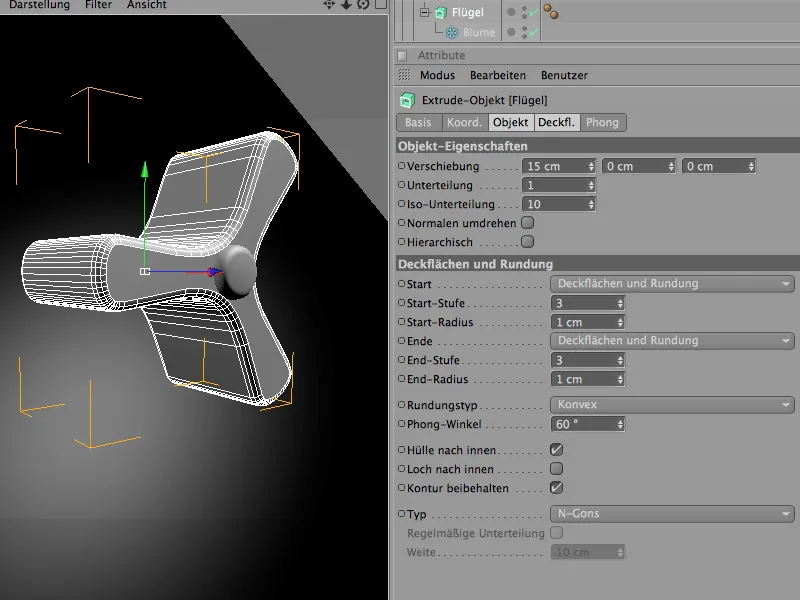Open the Start cap type dropdown

671,284
